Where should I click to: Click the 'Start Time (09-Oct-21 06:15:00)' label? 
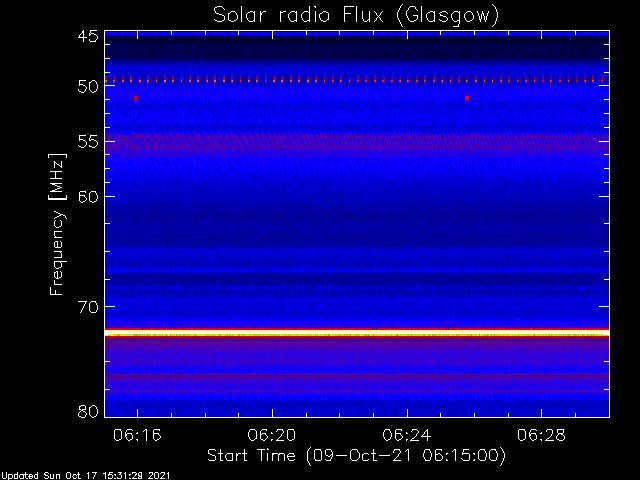pyautogui.click(x=356, y=456)
